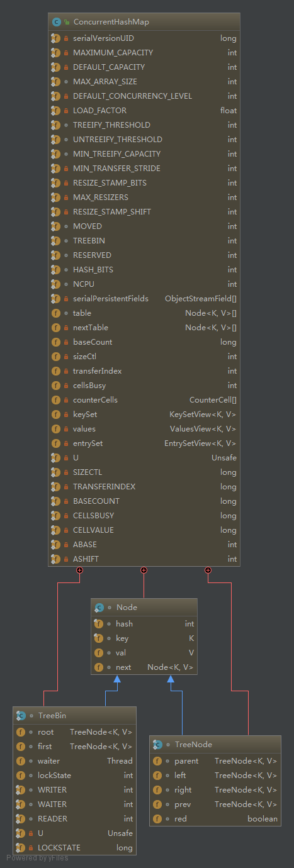Select the val field in Node
The image size is (294, 868).
coord(144,653)
